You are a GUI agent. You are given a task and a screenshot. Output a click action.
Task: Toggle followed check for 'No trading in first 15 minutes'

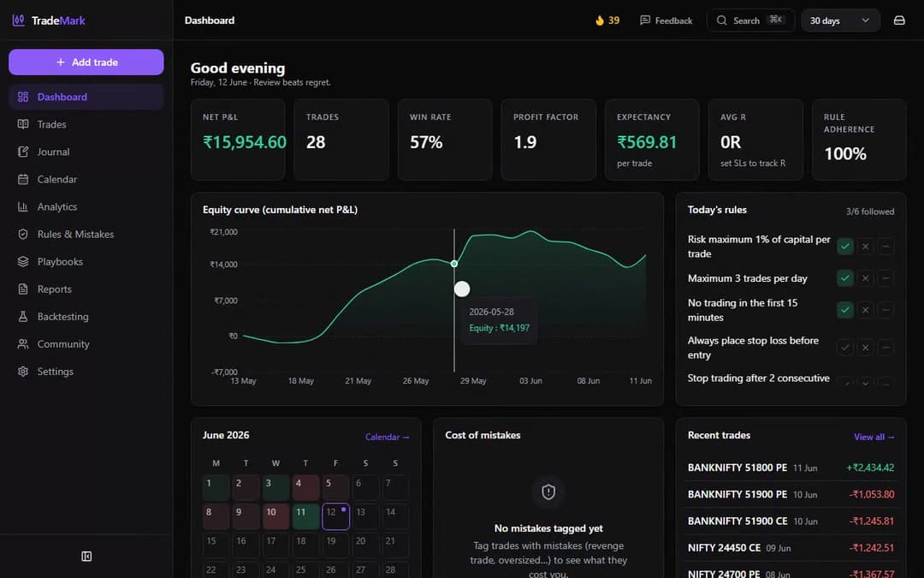pos(845,310)
